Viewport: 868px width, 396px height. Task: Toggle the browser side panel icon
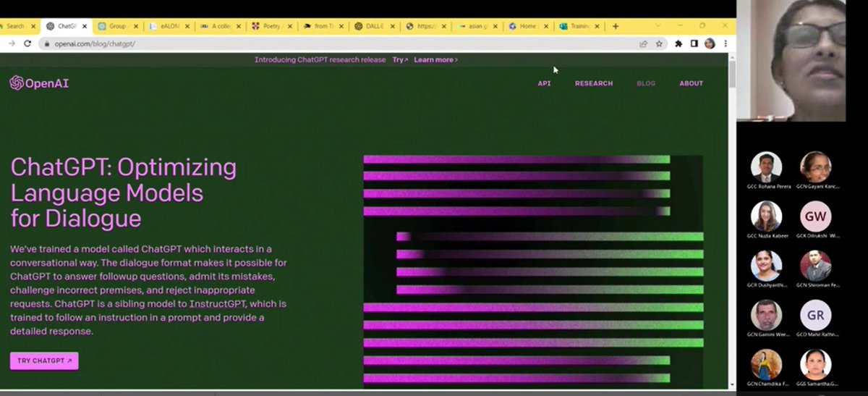tap(694, 43)
